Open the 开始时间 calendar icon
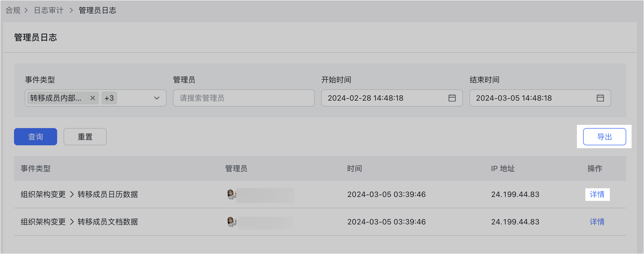Viewport: 644px width, 254px height. 452,98
